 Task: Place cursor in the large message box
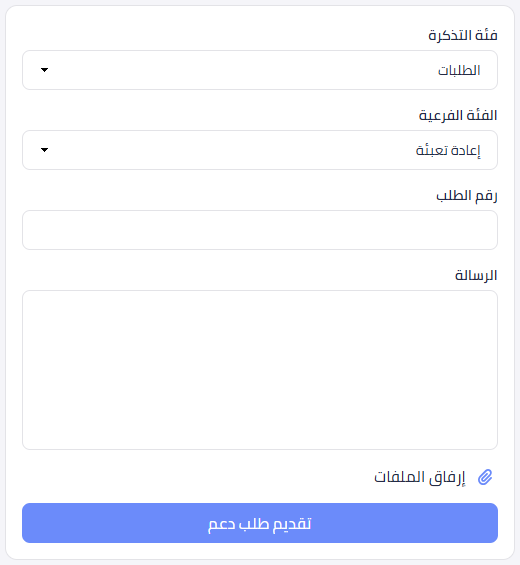(x=260, y=370)
